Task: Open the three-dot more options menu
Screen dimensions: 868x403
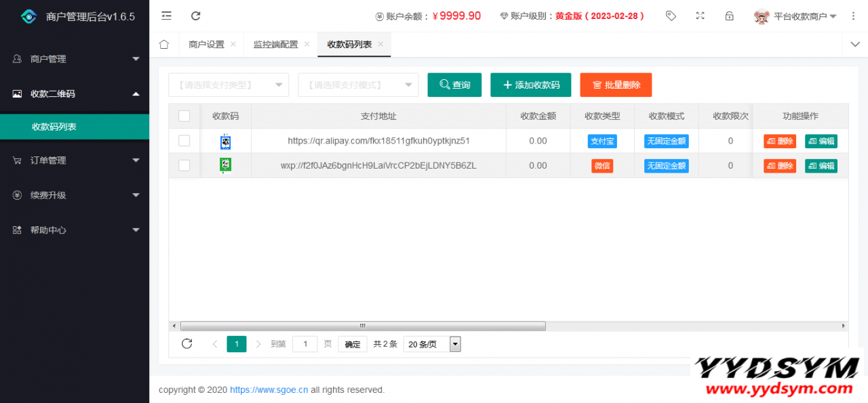Action: (x=853, y=16)
